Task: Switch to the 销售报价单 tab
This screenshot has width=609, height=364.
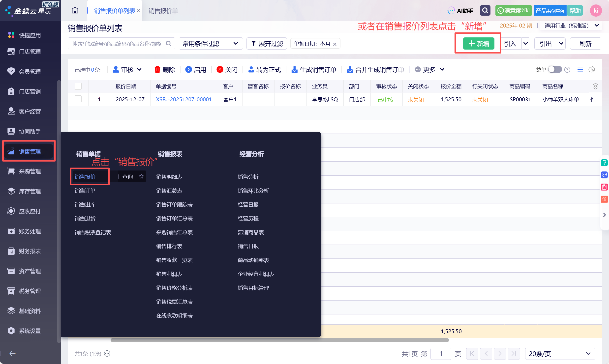Action: 163,11
